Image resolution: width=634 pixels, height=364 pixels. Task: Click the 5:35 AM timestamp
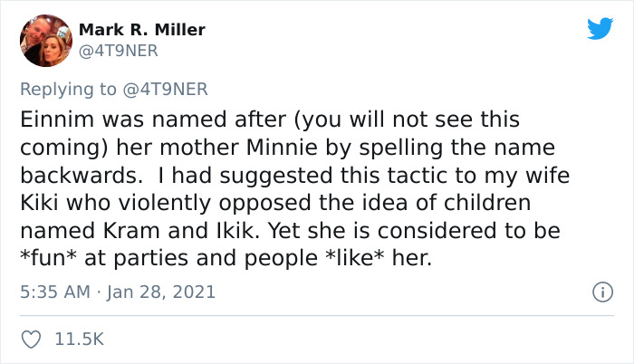click(55, 292)
